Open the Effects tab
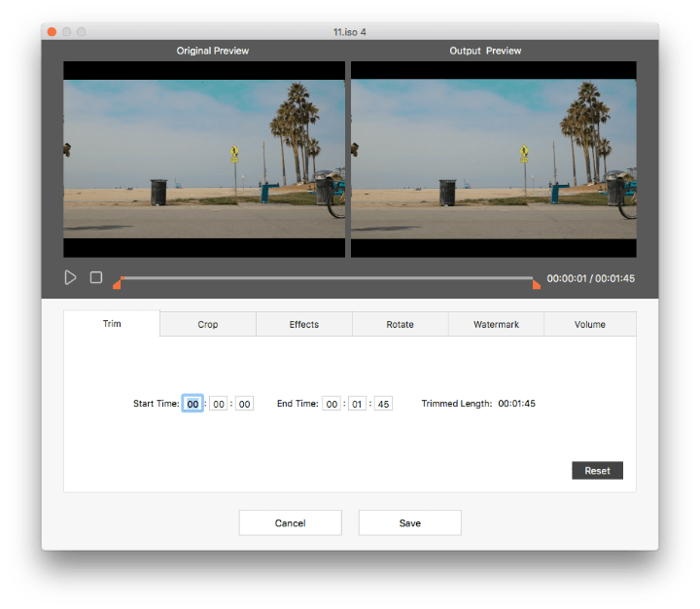This screenshot has width=700, height=609. (304, 324)
